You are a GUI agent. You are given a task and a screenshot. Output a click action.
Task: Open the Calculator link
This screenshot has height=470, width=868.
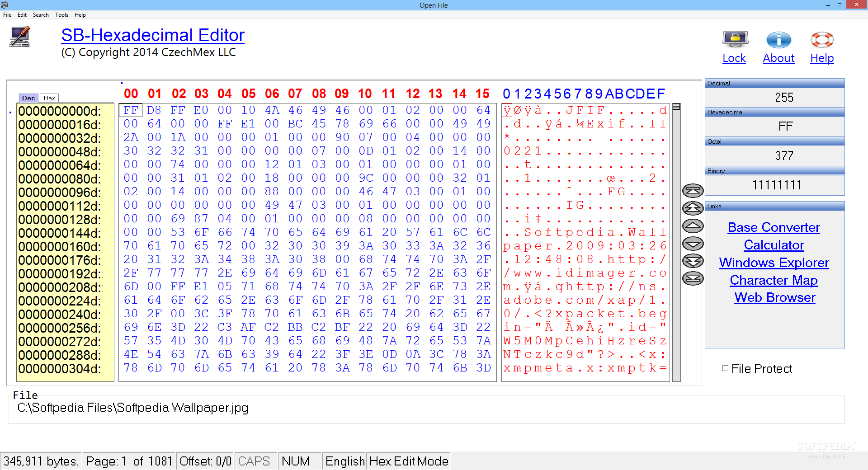(x=774, y=245)
